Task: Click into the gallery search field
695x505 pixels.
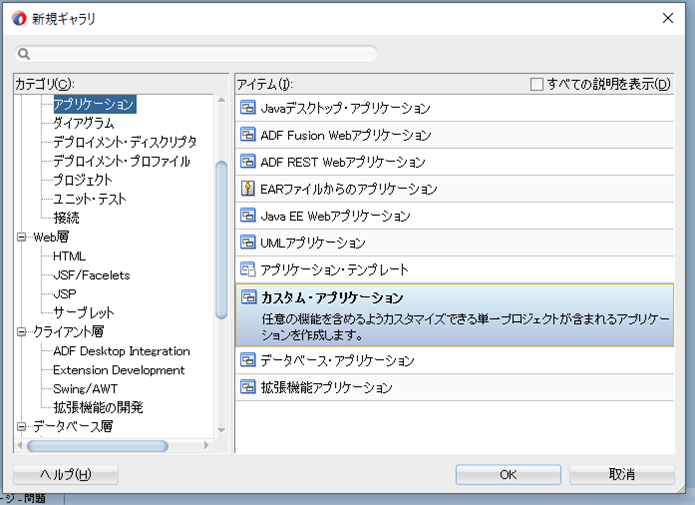Action: click(200, 54)
